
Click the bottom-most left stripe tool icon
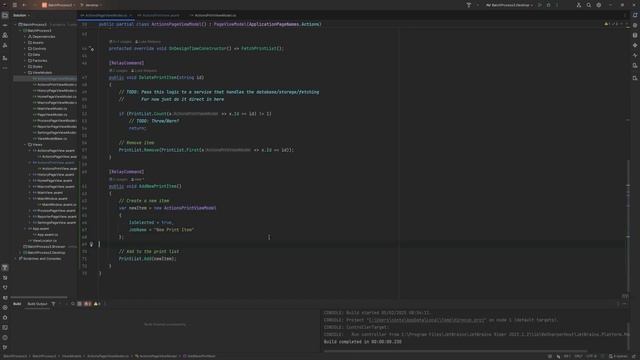5,347
